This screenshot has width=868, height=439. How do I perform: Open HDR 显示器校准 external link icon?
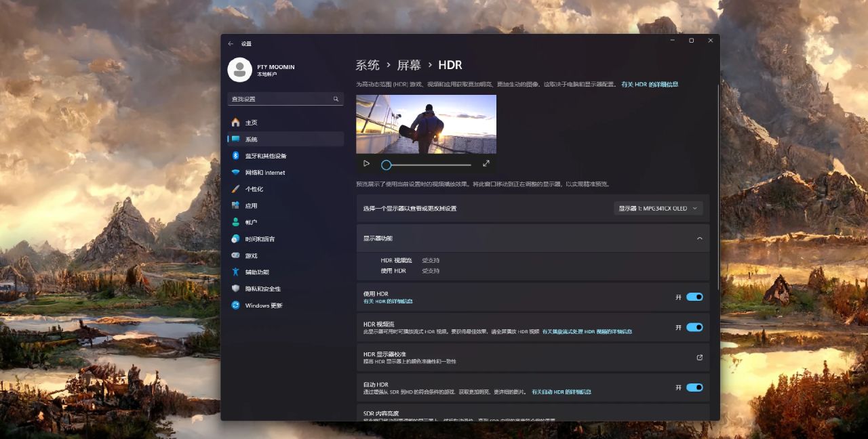(700, 357)
